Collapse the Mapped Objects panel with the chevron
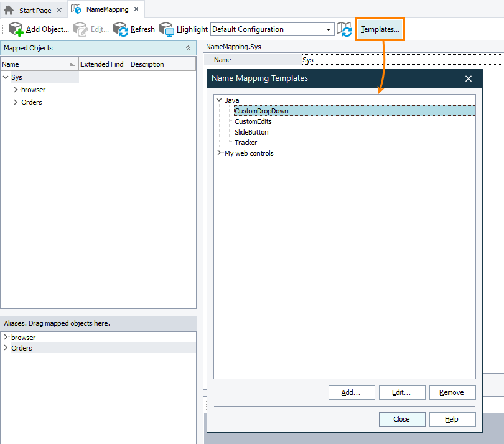This screenshot has width=504, height=444. 188,48
